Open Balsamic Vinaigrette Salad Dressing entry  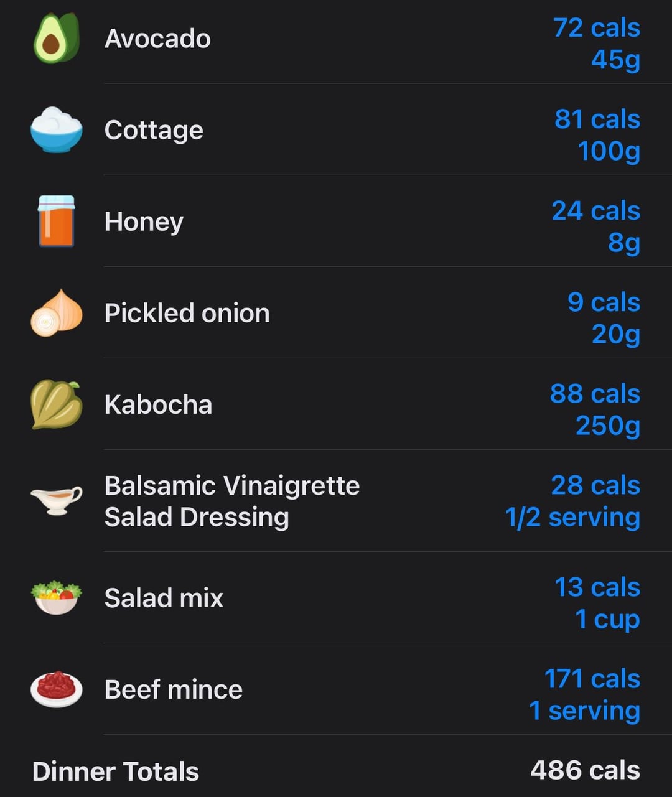(x=232, y=501)
